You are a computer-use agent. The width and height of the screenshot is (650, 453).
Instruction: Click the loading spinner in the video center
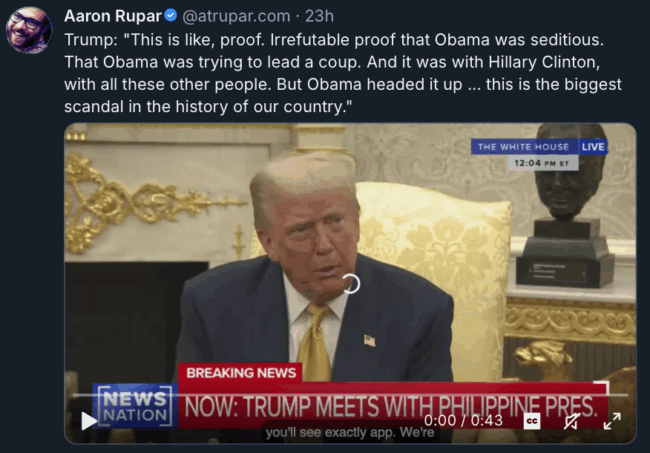[351, 284]
